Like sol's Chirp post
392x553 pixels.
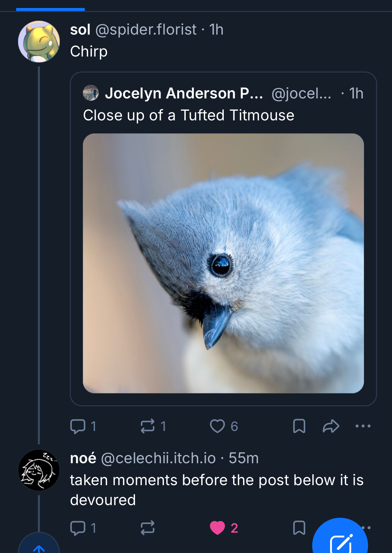(x=217, y=426)
